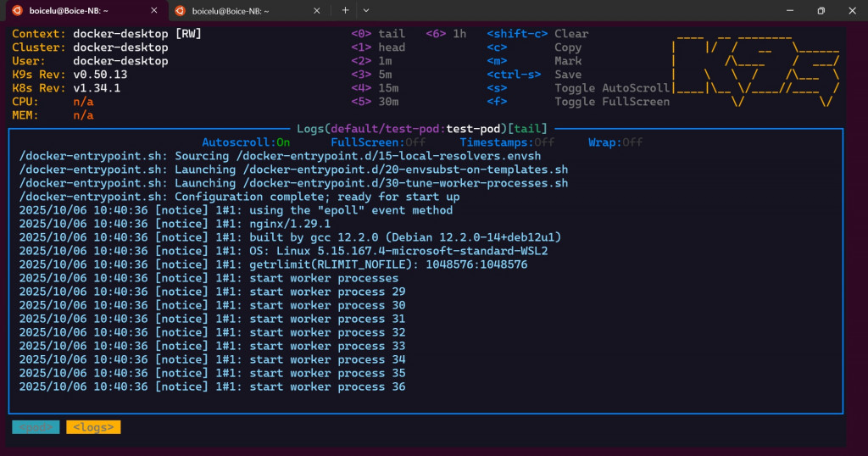Click the <logs> breadcrumb
The image size is (868, 456).
[x=93, y=427]
